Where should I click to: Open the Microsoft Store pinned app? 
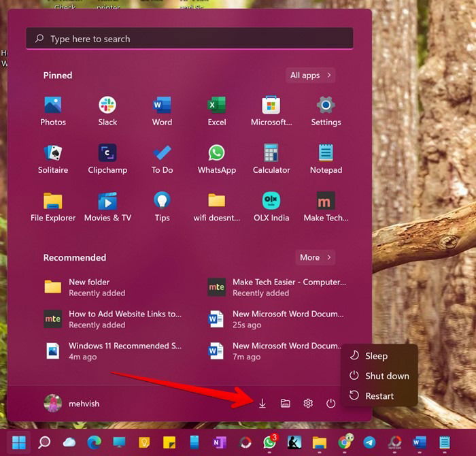[271, 111]
